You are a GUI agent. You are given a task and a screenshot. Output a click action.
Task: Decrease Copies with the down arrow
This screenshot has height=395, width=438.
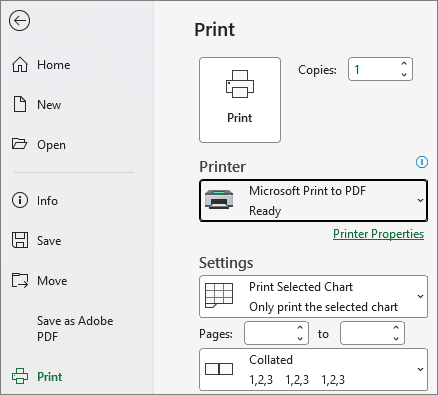pyautogui.click(x=404, y=75)
